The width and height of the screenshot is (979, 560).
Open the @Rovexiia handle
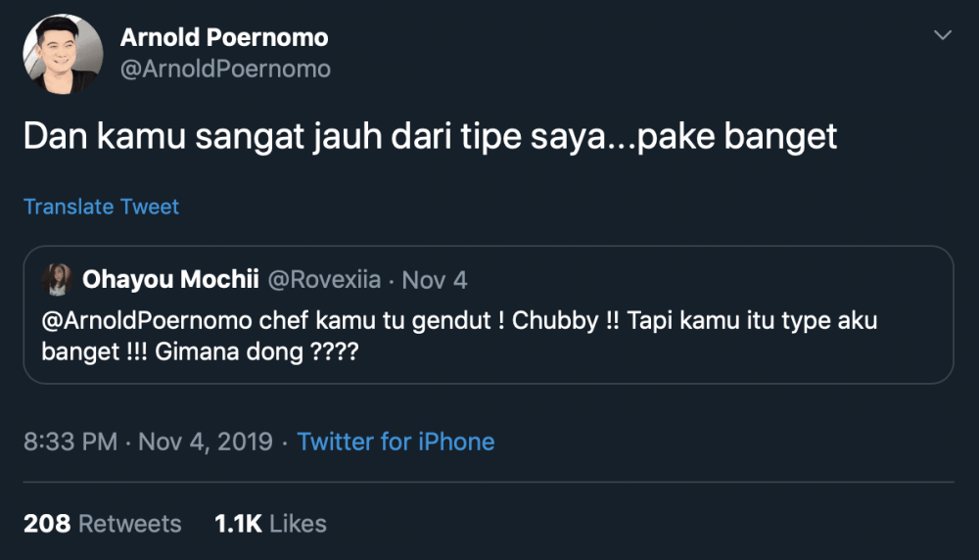[x=325, y=280]
